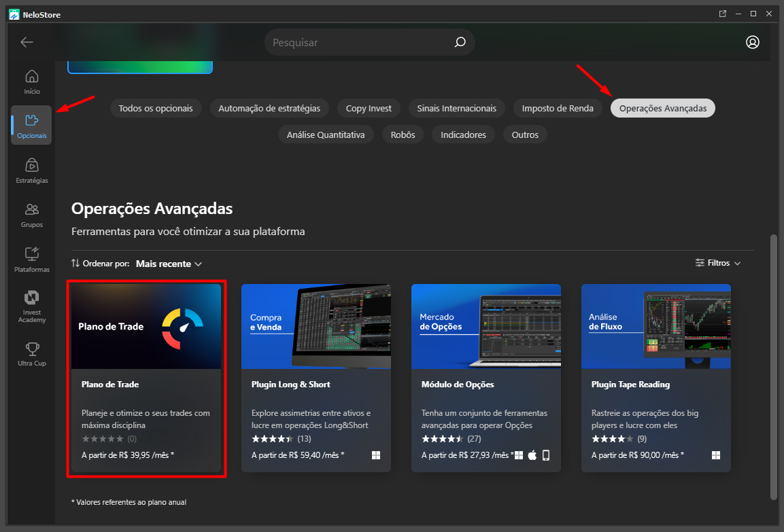Image resolution: width=784 pixels, height=532 pixels.
Task: Click the star rating of Plugin Long & Short
Action: [273, 439]
